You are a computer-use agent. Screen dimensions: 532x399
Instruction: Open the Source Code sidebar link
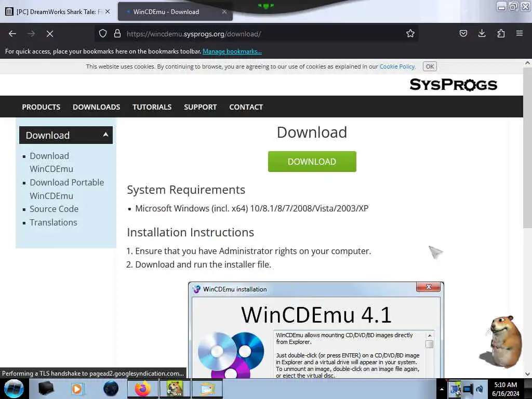point(54,209)
